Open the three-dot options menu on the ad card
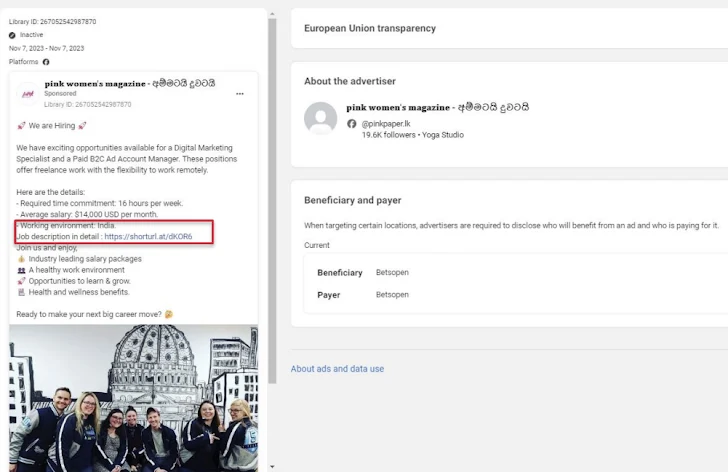This screenshot has width=728, height=472. (240, 94)
